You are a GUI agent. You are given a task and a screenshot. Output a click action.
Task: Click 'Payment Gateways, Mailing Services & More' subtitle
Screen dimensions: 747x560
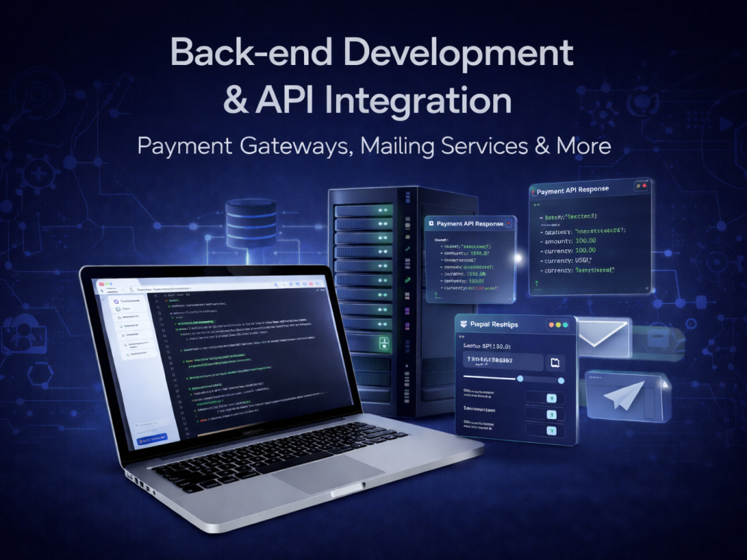(374, 146)
